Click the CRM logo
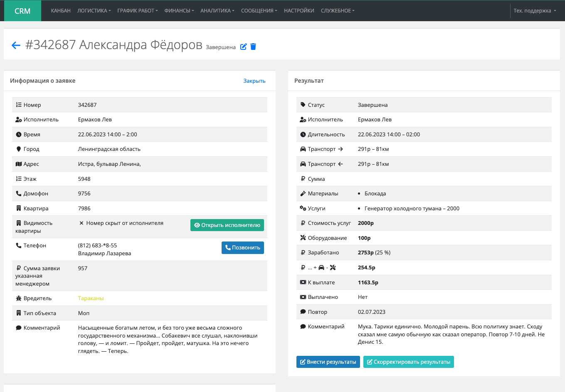565x392 pixels. tap(22, 11)
